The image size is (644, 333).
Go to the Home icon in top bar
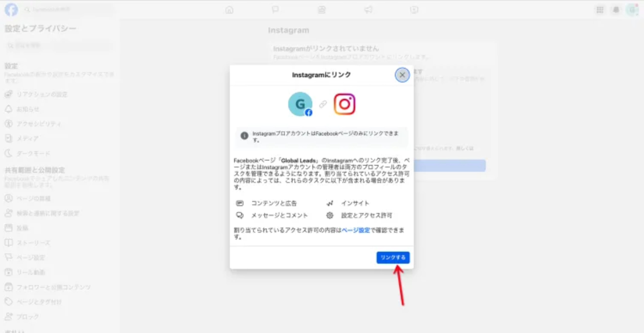tap(229, 10)
